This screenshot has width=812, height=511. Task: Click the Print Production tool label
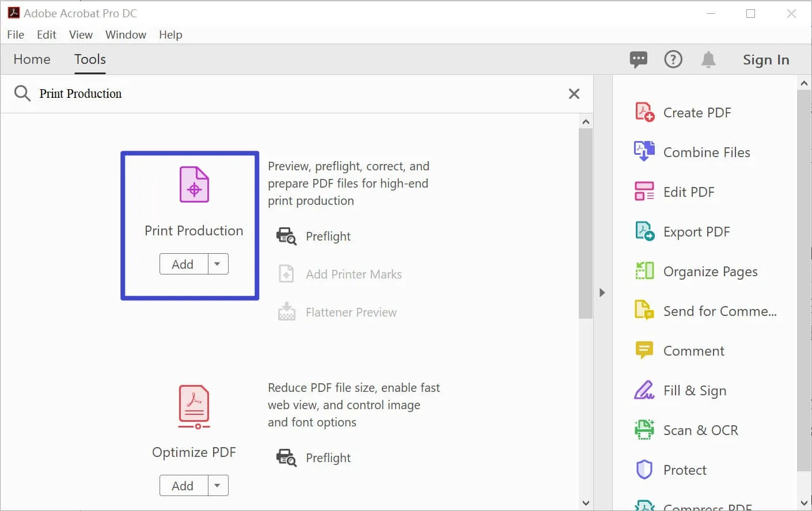194,231
